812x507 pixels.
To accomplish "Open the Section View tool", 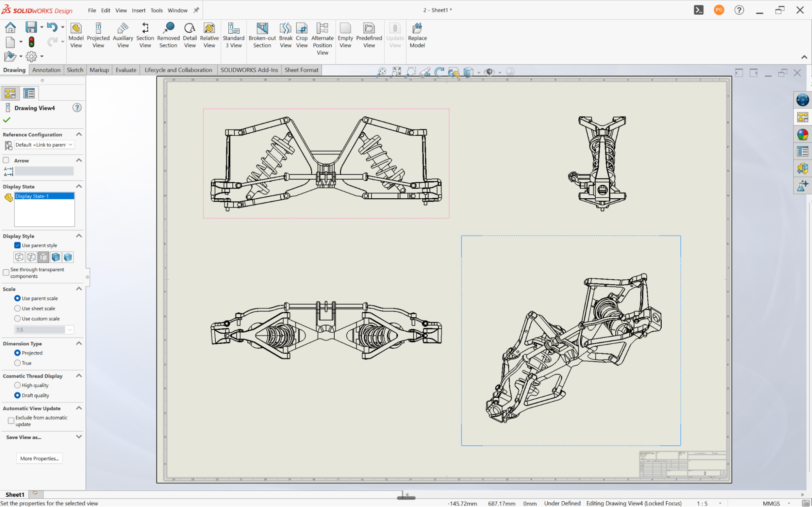I will 145,35.
